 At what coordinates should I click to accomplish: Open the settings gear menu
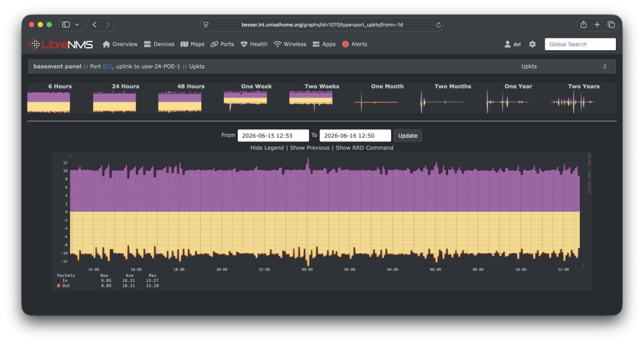click(x=532, y=44)
